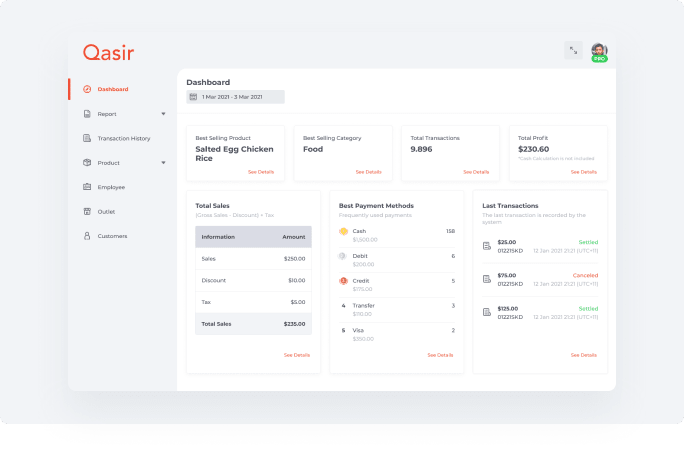Click the Settled status of $25.00 transaction

pyautogui.click(x=588, y=242)
